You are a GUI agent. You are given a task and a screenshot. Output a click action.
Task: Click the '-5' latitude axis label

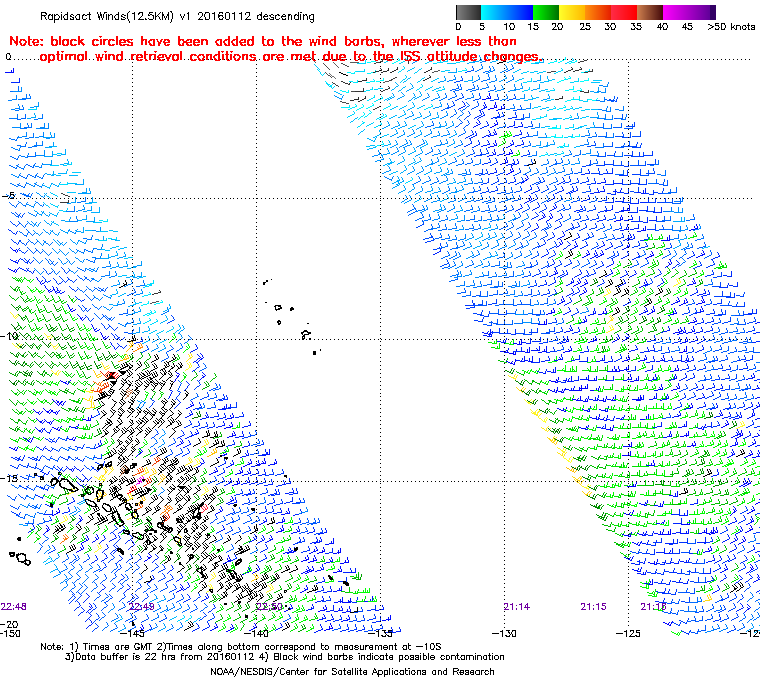coord(9,196)
